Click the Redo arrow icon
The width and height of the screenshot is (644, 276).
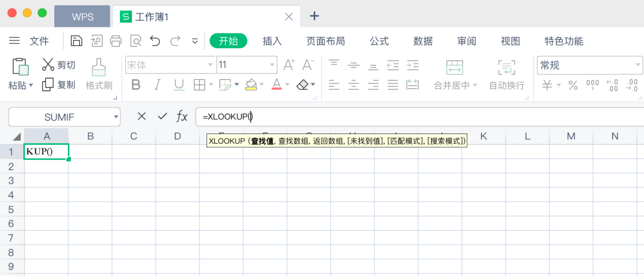175,41
